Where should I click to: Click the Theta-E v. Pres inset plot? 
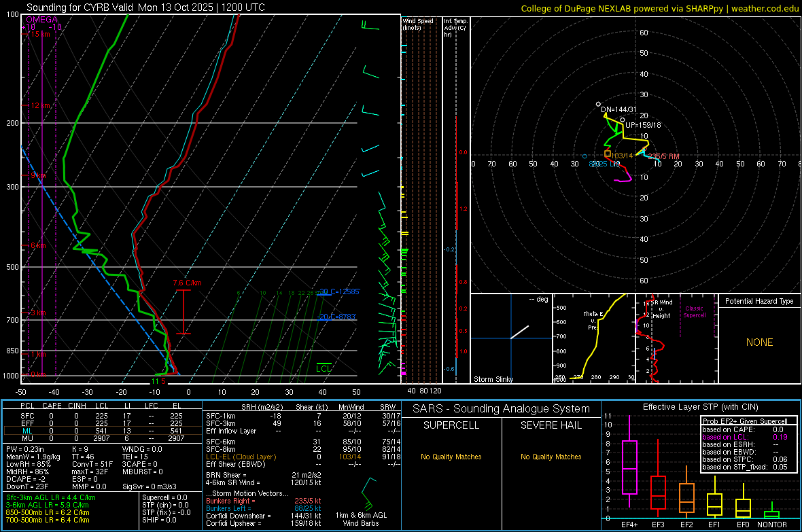pos(594,338)
